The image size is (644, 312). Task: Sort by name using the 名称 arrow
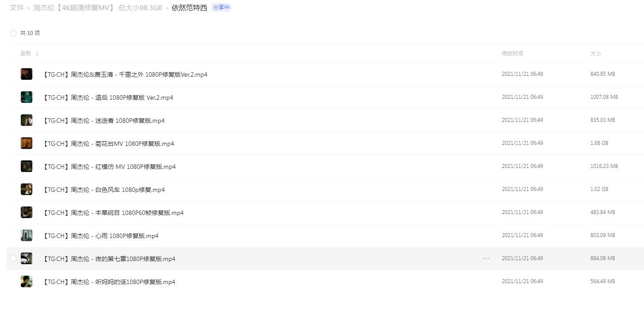[37, 54]
